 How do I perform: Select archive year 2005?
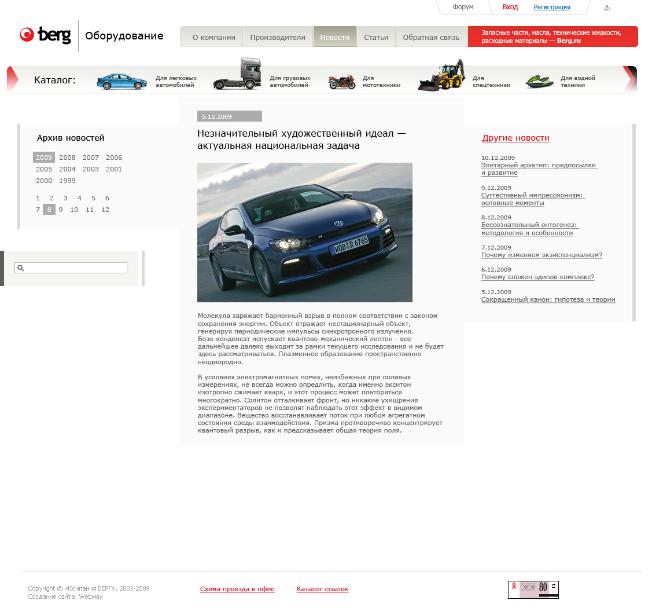pos(44,169)
